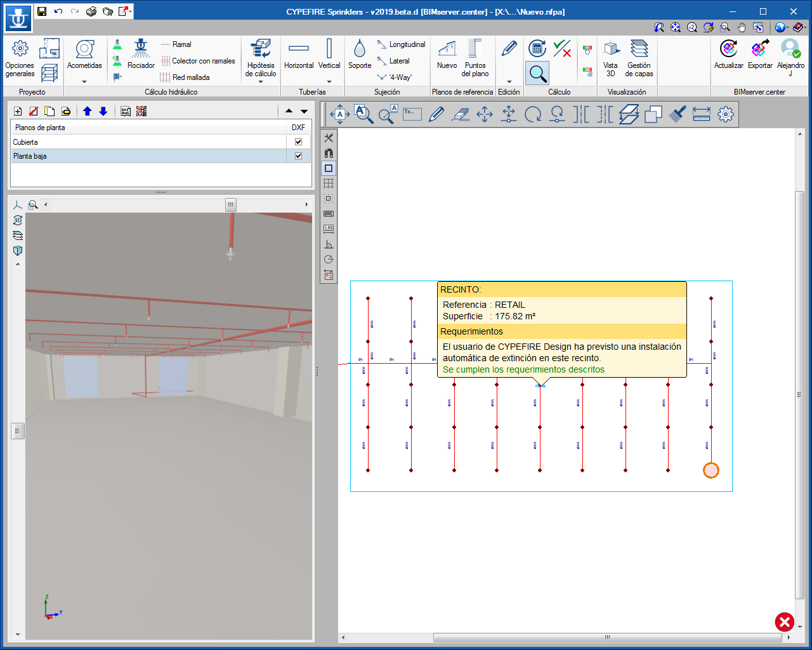Click eraser icon in drawing toolbar
This screenshot has height=650, width=812.
click(x=461, y=114)
